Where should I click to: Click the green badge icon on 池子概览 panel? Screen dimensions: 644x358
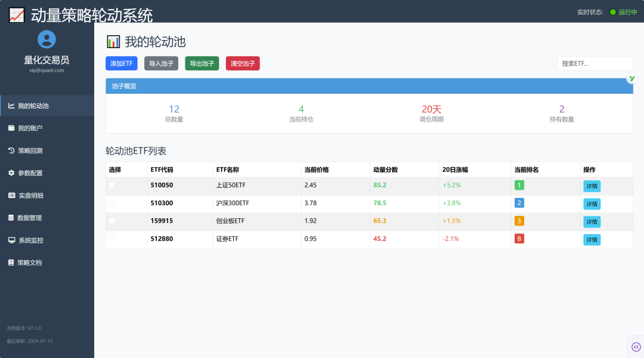pyautogui.click(x=631, y=79)
